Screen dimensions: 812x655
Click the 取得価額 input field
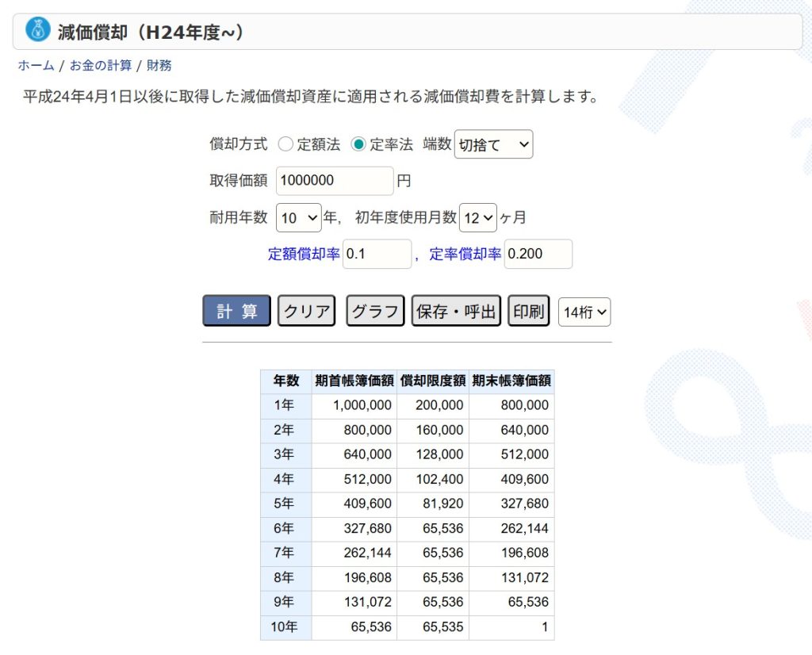[x=335, y=181]
